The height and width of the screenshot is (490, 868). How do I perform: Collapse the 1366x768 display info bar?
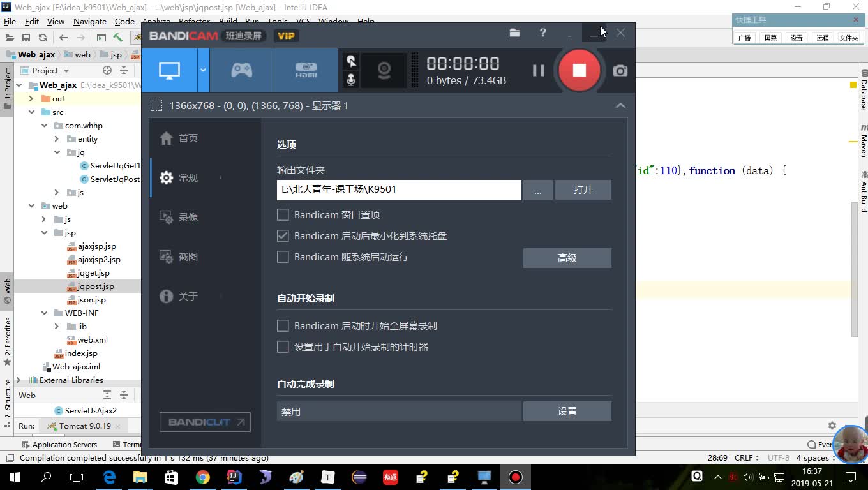620,106
